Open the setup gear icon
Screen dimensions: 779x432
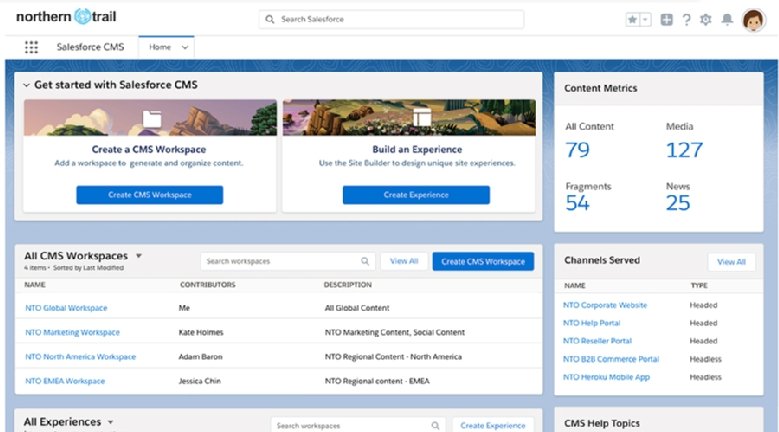coord(705,19)
